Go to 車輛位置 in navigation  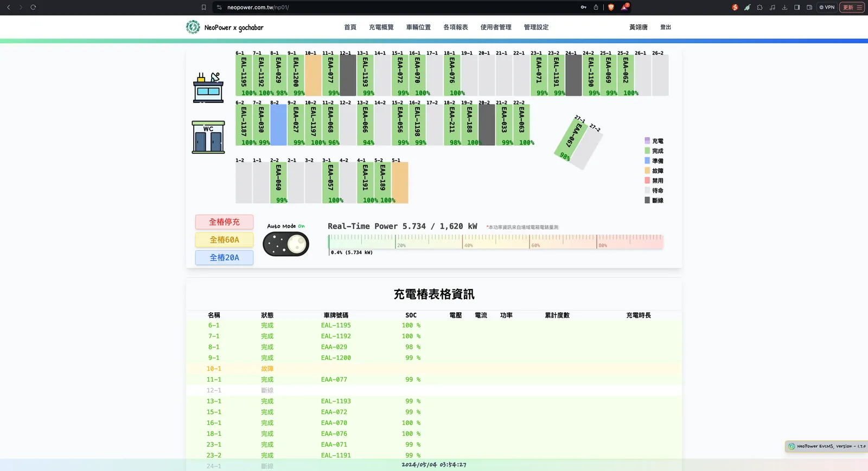pyautogui.click(x=418, y=27)
